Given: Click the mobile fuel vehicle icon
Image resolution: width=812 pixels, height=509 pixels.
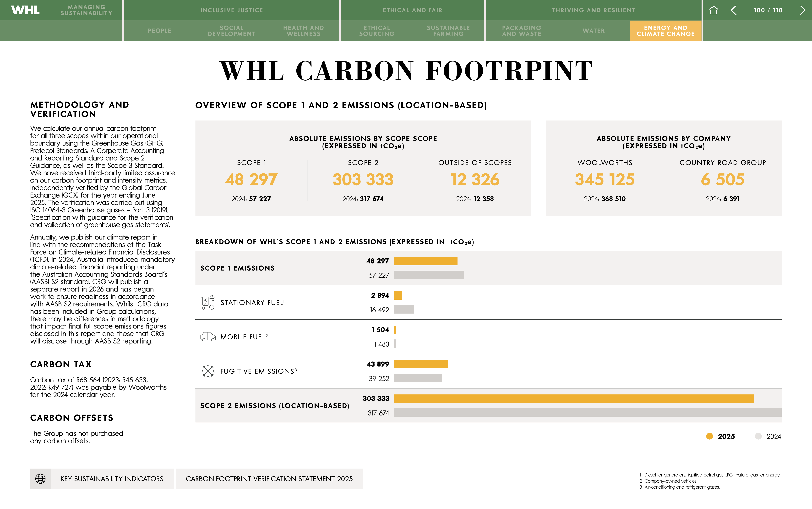Looking at the screenshot, I should (x=208, y=337).
